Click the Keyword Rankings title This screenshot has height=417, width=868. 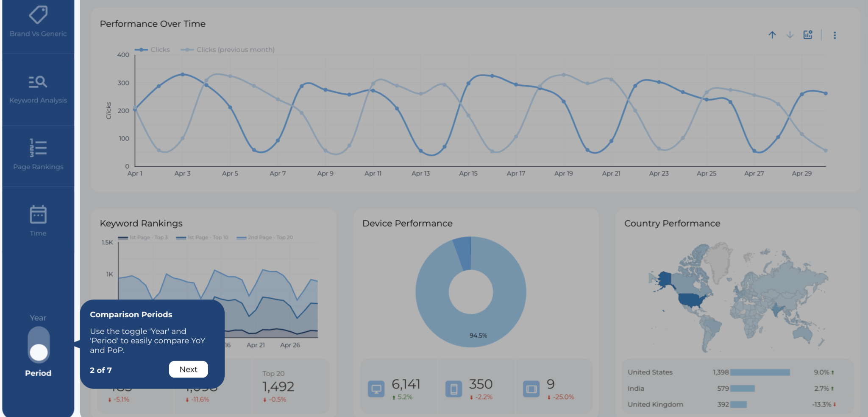[x=141, y=223]
